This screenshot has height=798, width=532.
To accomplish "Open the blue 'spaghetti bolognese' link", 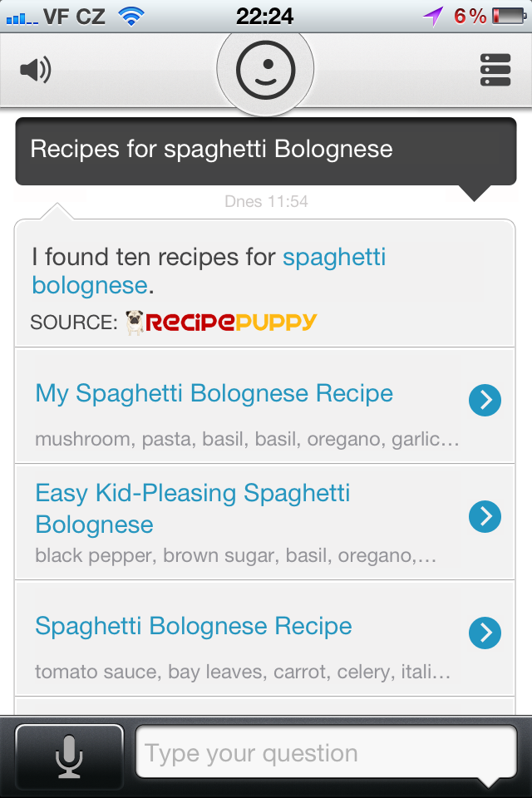I will click(x=333, y=257).
